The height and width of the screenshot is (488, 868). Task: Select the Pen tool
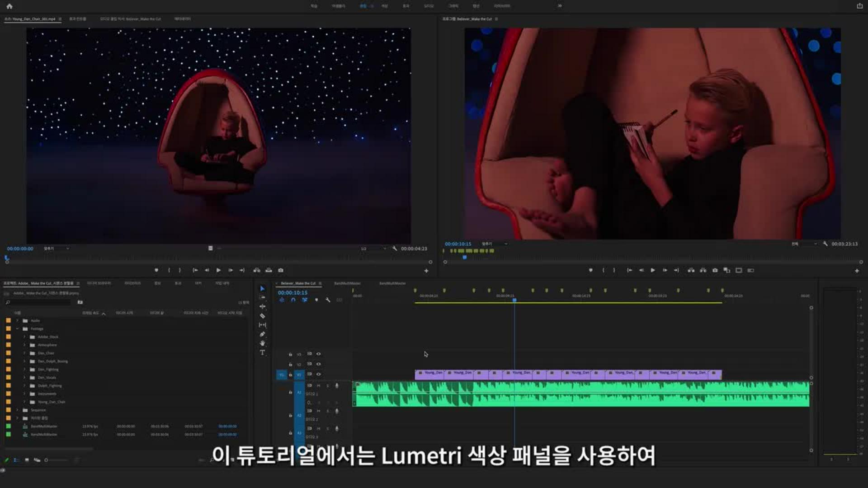click(x=262, y=334)
